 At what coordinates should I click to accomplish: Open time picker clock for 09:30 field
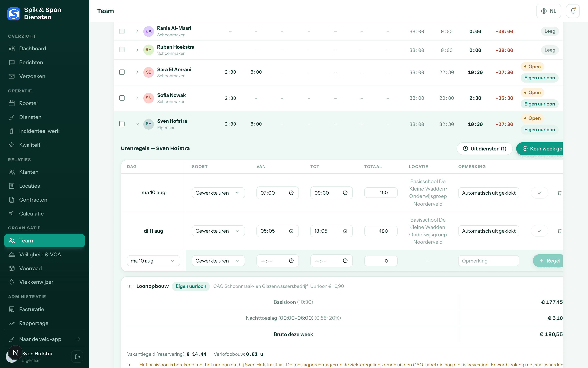tap(345, 193)
